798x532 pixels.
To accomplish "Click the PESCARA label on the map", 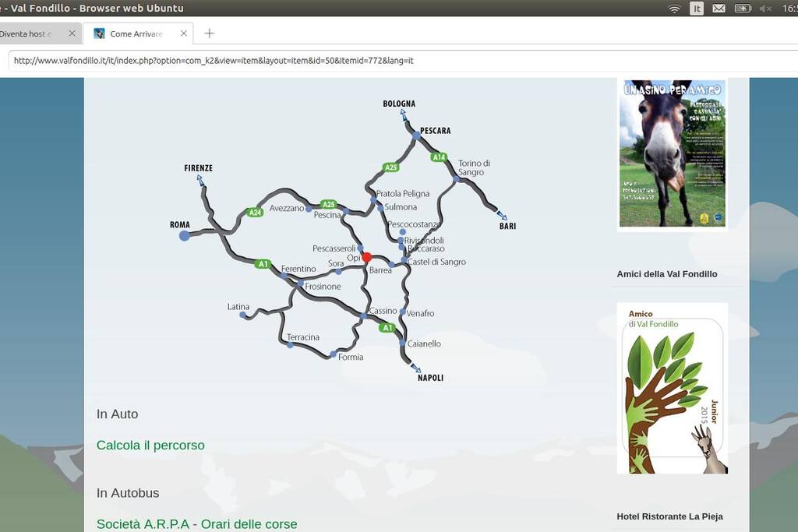I will pos(435,131).
